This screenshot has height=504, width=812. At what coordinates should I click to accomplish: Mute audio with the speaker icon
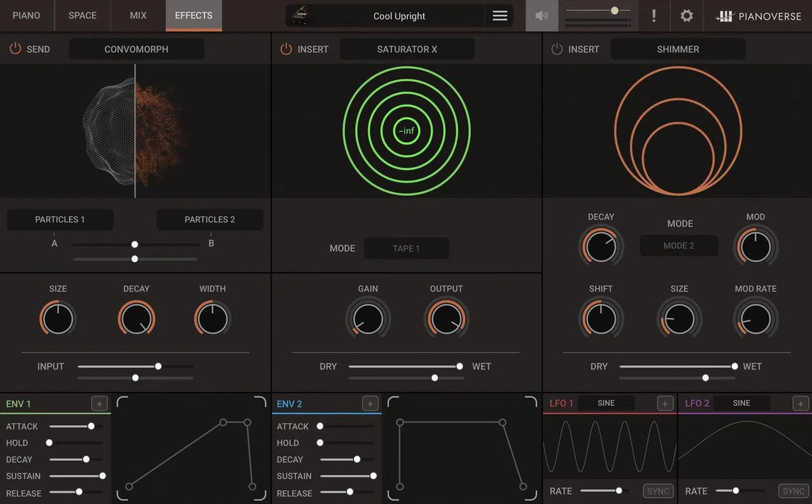(542, 16)
